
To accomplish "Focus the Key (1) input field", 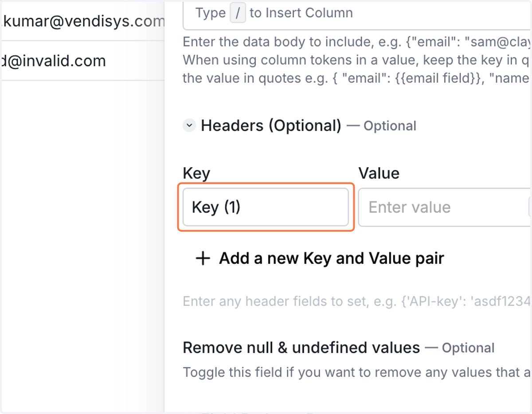I will pos(266,207).
